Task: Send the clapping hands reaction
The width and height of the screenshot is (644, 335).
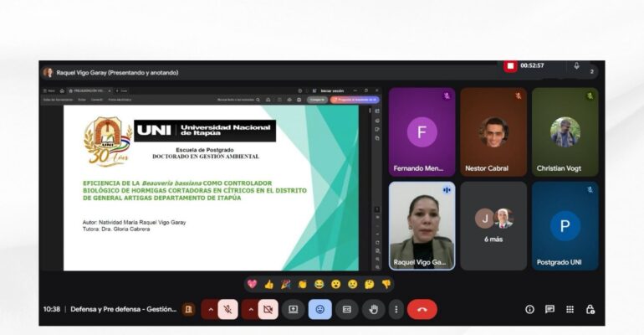Action: click(x=302, y=284)
